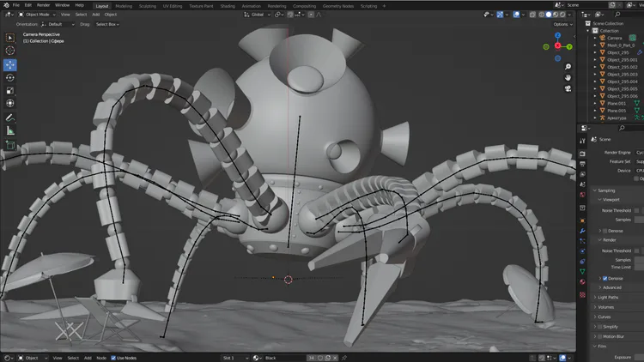
Task: Open the viewport Add menu
Action: 95,15
